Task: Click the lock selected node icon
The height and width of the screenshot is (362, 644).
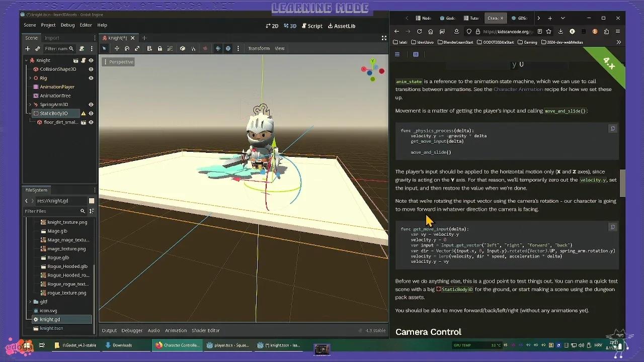Action: (160, 48)
